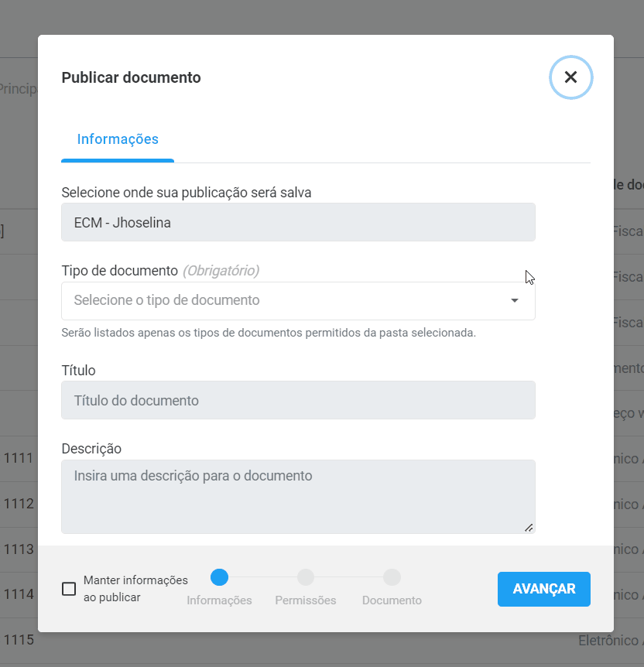Click the Manter informações ao publicar label

[x=135, y=589]
